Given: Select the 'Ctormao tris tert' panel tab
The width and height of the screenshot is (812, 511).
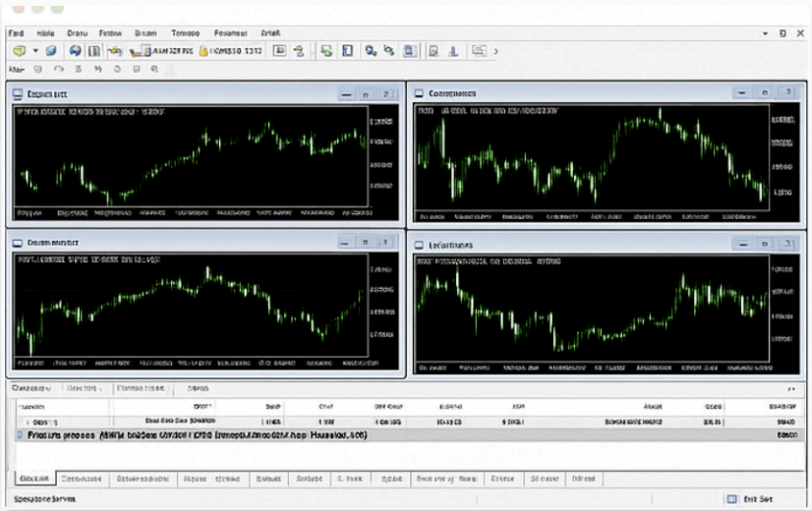Looking at the screenshot, I should point(140,389).
